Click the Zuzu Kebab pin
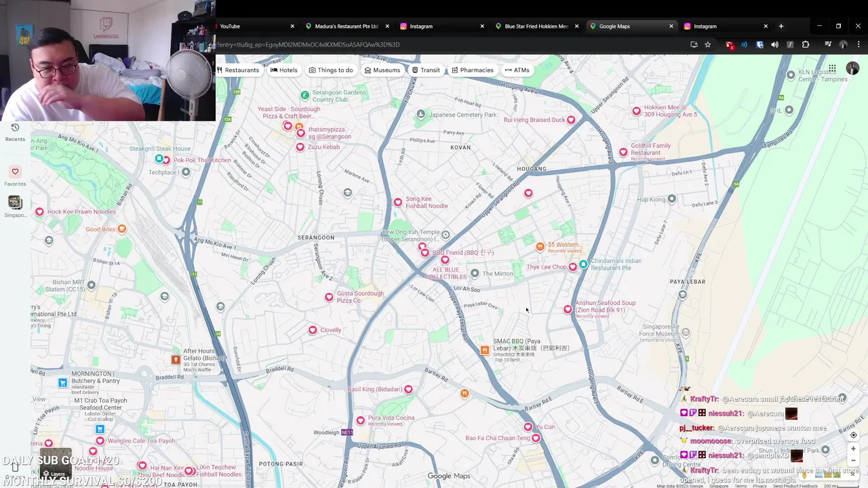 click(x=300, y=147)
